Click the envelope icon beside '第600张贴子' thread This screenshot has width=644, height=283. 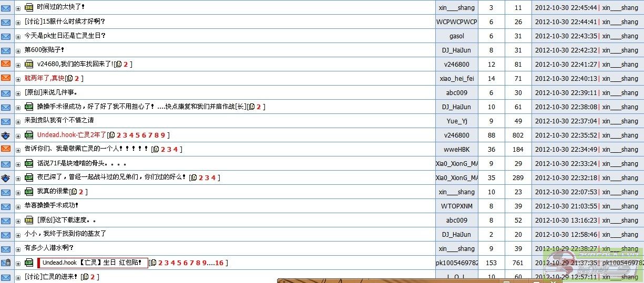click(6, 50)
